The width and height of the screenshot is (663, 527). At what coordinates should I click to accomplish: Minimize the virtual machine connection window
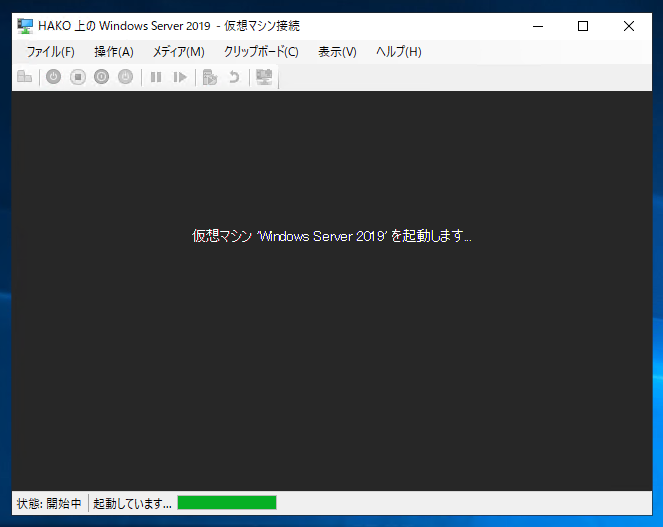(538, 26)
